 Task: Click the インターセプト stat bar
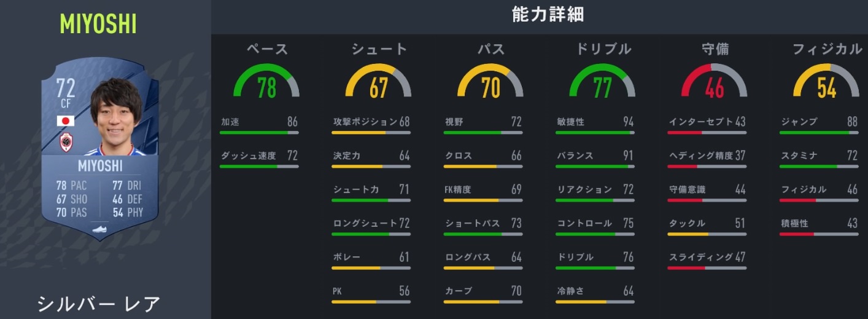[x=707, y=132]
